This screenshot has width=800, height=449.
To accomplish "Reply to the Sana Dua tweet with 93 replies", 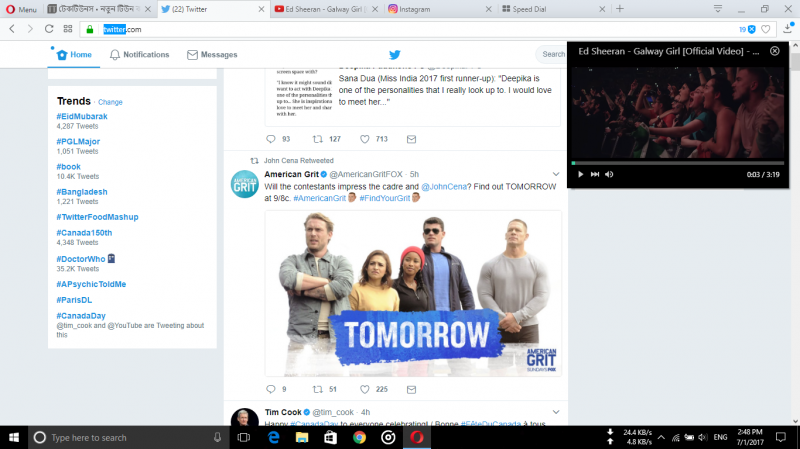I will tap(271, 139).
